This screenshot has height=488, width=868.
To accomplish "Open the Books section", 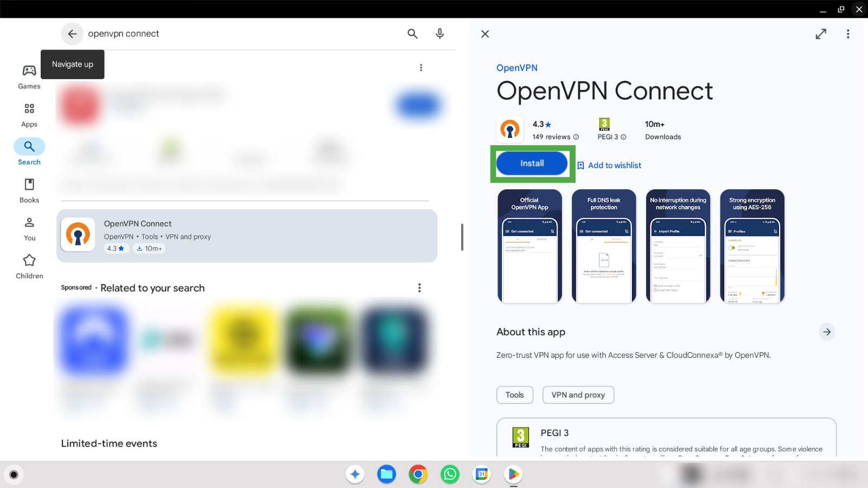I will pyautogui.click(x=29, y=191).
